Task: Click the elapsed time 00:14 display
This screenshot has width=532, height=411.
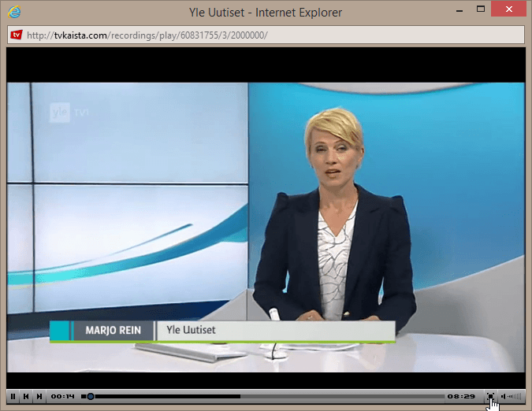Action: [62, 396]
